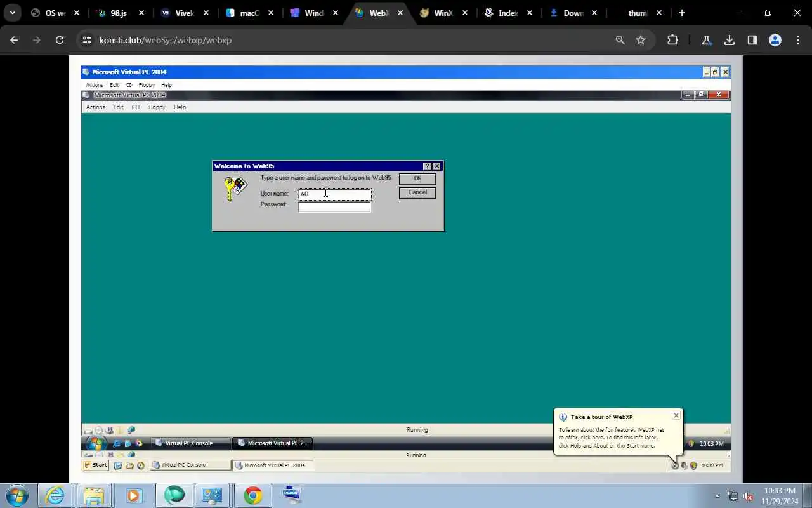Screen dimensions: 812x508
Task: Toggle Chrome side panel
Action: click(752, 40)
